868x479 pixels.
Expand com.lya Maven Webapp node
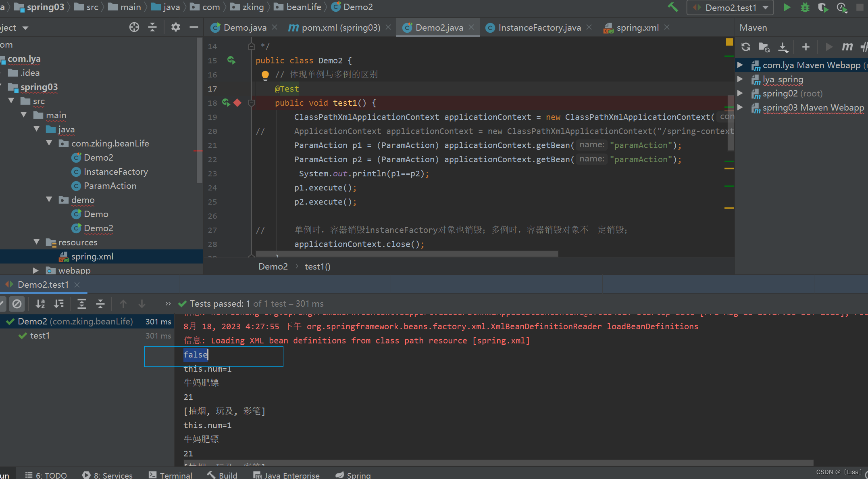(740, 65)
